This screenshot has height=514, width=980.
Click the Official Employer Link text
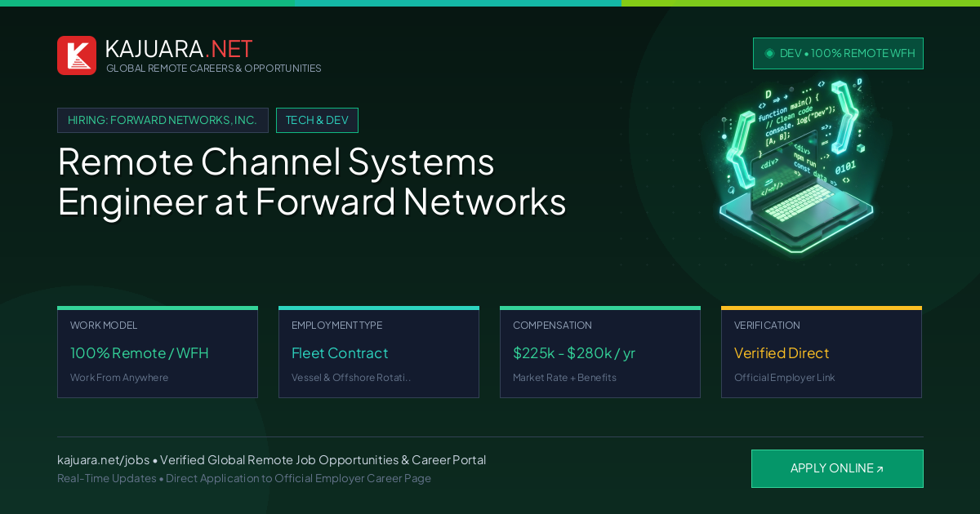(x=785, y=378)
